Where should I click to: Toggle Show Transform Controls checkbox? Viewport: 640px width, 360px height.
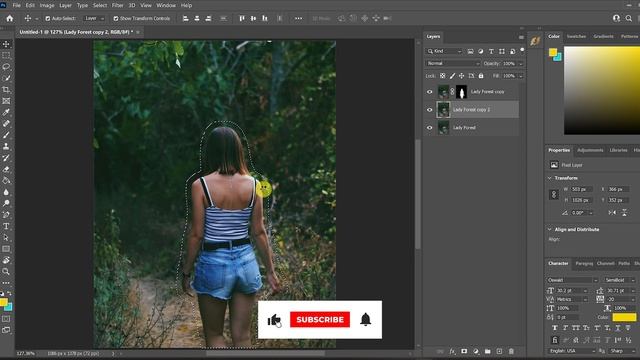pos(116,18)
